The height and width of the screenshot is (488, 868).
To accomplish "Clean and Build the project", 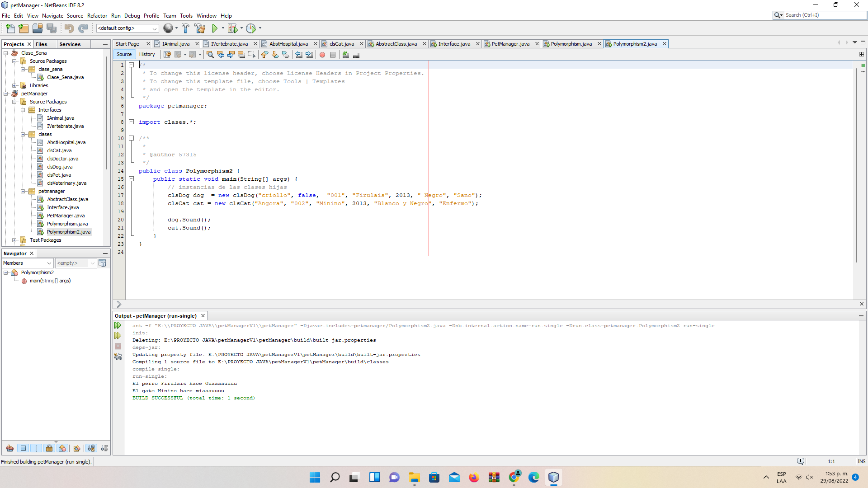I will pyautogui.click(x=200, y=28).
